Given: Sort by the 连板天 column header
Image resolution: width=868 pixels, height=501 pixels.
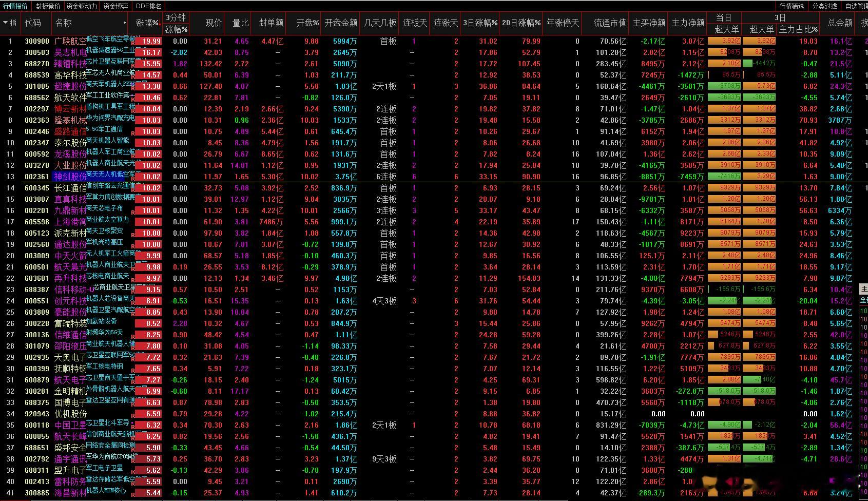Looking at the screenshot, I should (x=415, y=23).
